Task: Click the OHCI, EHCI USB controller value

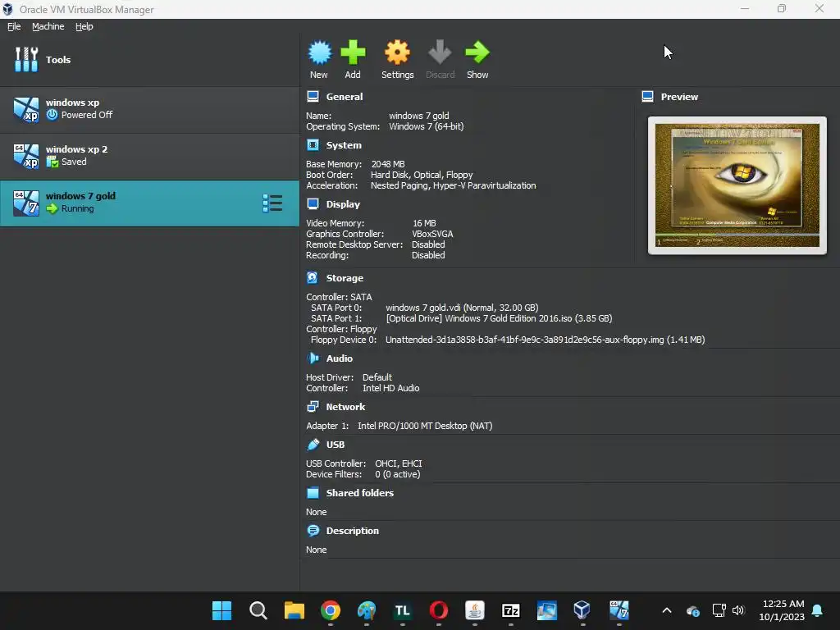Action: tap(398, 463)
